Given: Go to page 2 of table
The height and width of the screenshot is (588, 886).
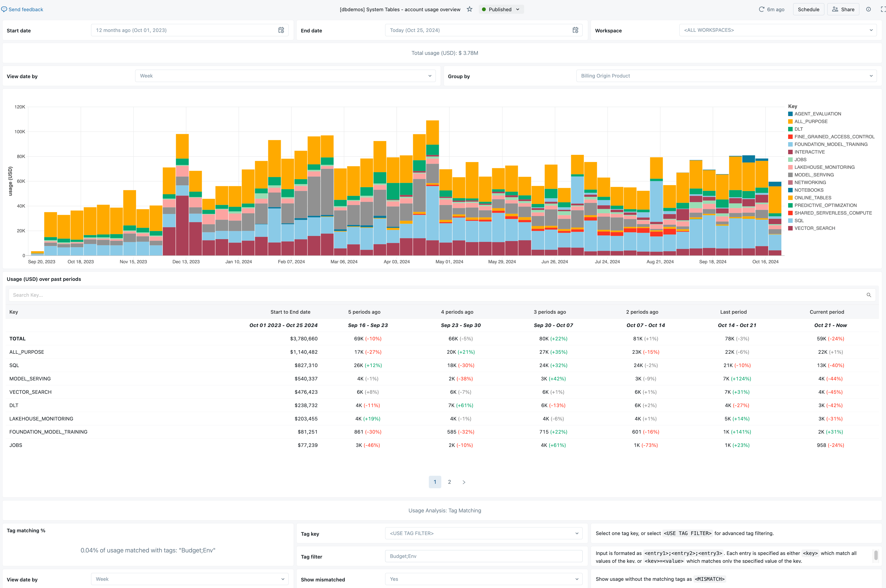Looking at the screenshot, I should coord(449,482).
